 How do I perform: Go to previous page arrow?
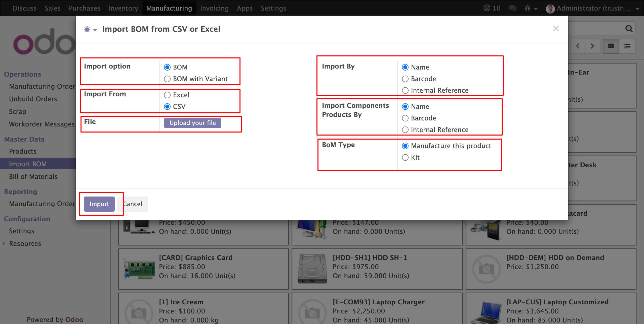[578, 46]
